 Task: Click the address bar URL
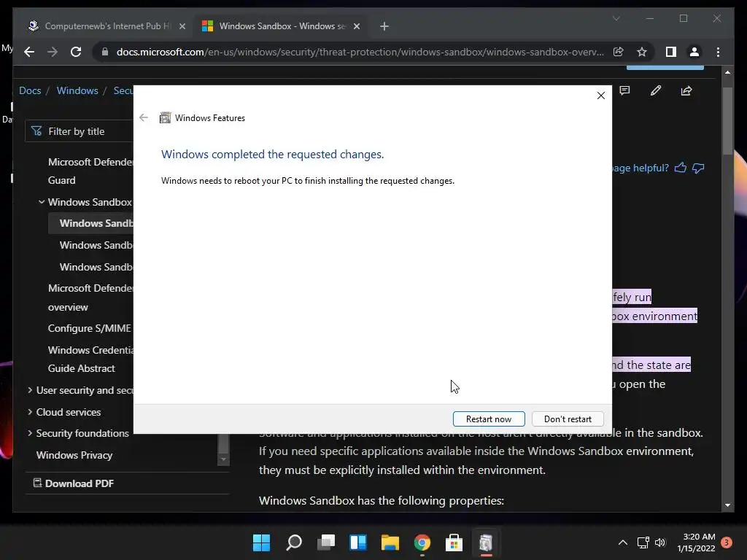(360, 52)
